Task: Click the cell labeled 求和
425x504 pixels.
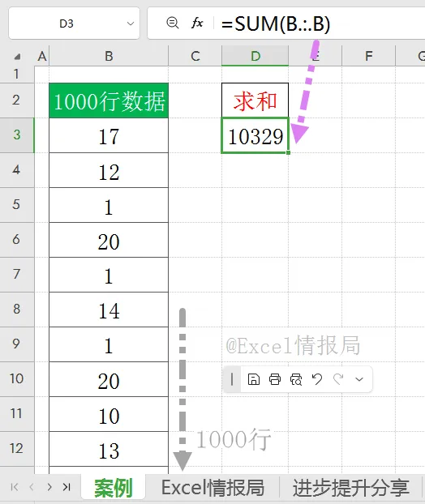Action: click(x=255, y=100)
